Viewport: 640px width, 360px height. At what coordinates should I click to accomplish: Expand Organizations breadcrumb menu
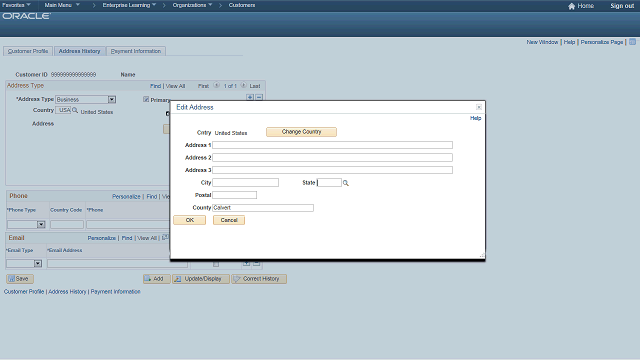[192, 5]
